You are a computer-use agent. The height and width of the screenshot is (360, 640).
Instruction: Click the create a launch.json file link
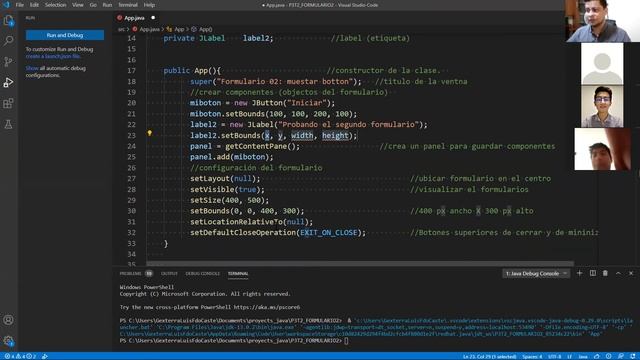point(53,56)
